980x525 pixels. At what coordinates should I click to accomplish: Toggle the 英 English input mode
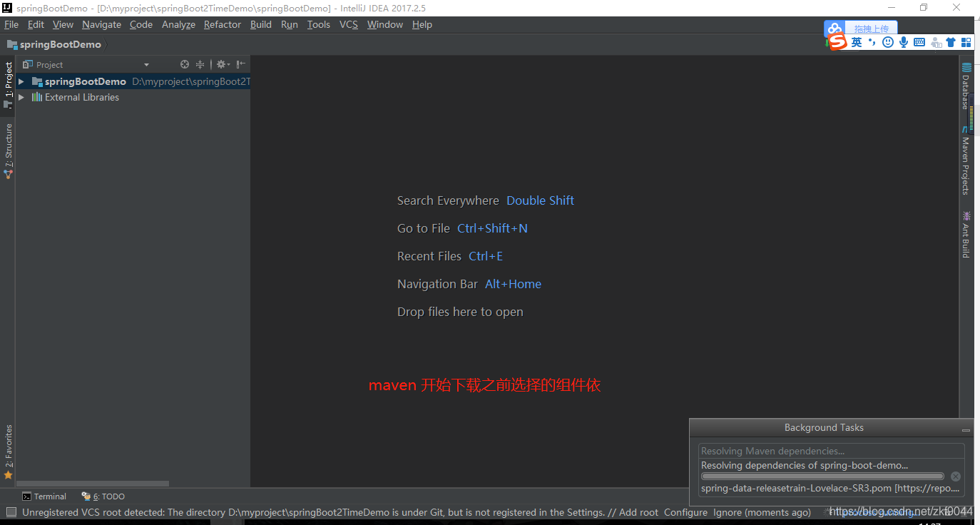857,42
